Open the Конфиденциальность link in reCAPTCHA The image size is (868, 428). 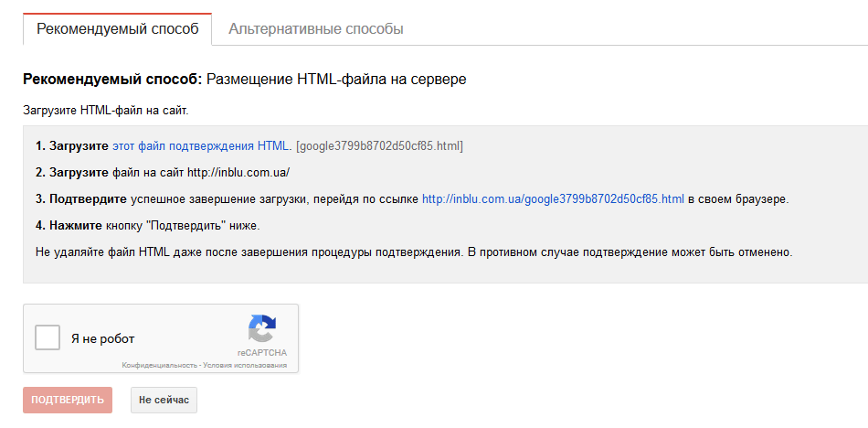(161, 365)
